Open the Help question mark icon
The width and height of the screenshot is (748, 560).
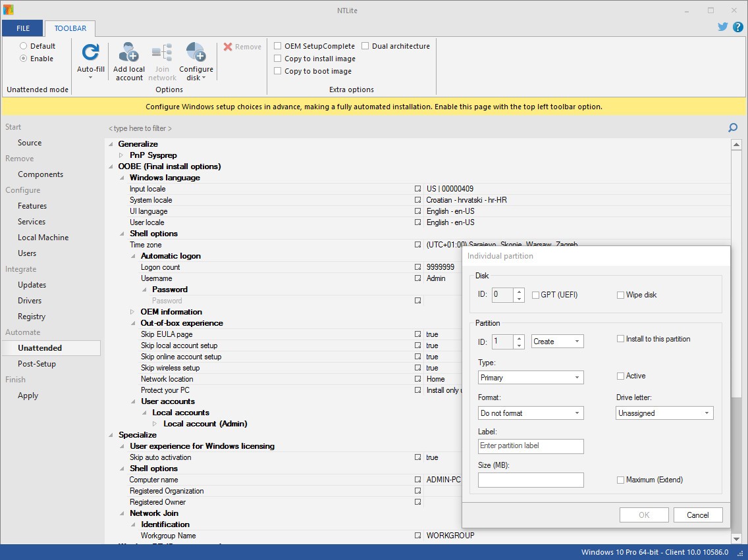pyautogui.click(x=737, y=27)
